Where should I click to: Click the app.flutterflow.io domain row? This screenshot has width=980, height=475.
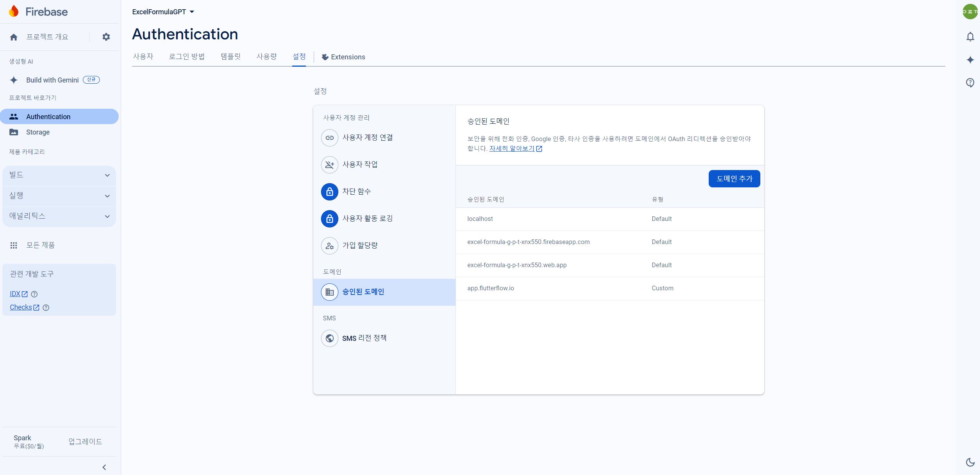(x=610, y=288)
